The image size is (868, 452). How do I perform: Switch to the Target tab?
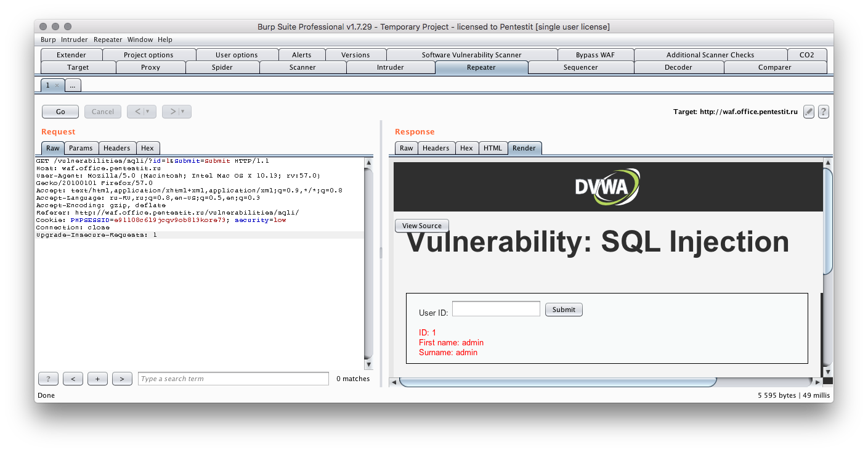point(78,67)
